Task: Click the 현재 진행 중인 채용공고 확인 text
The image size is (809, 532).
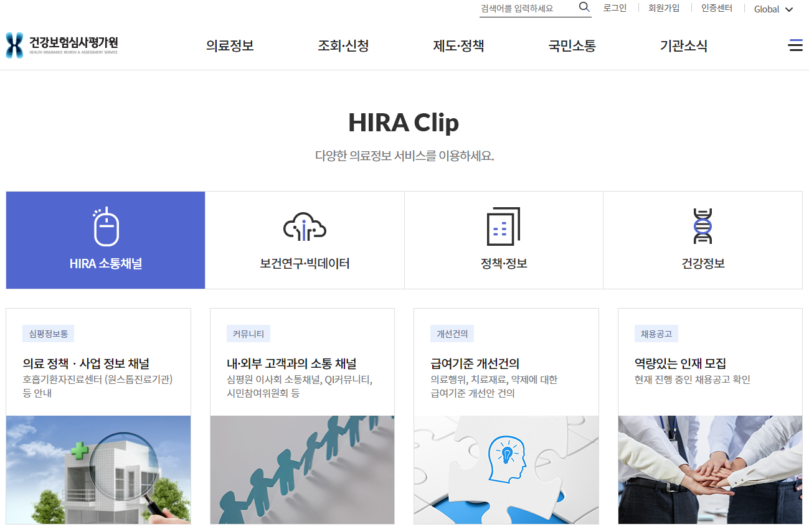Action: click(693, 380)
